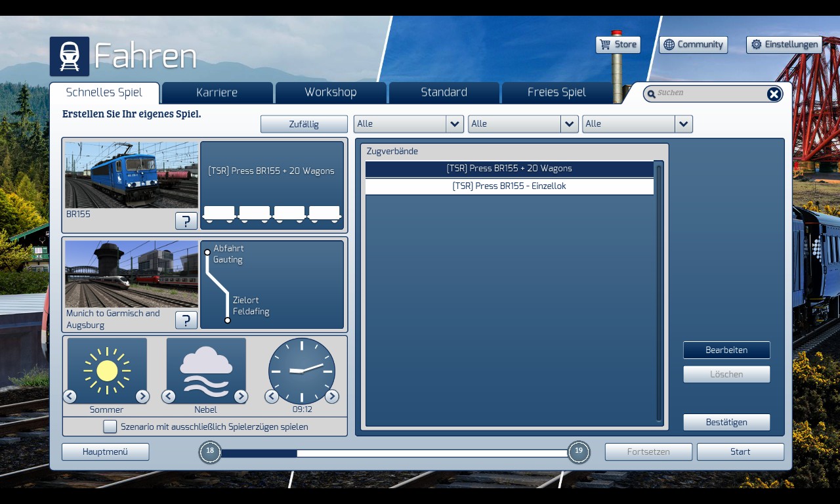Show BR155 locomotive info with question mark
Screen dimensions: 840x504
[x=186, y=220]
